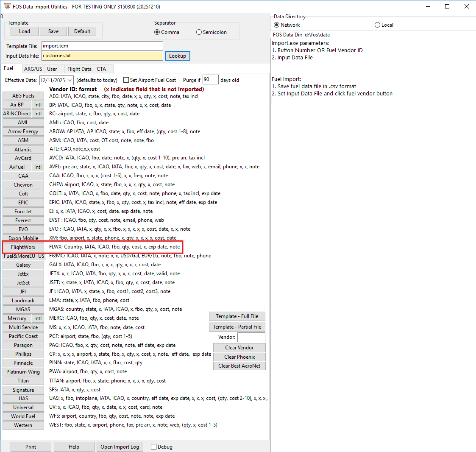Click the Clear Best AeroNet button
The width and height of the screenshot is (476, 452).
pyautogui.click(x=239, y=366)
